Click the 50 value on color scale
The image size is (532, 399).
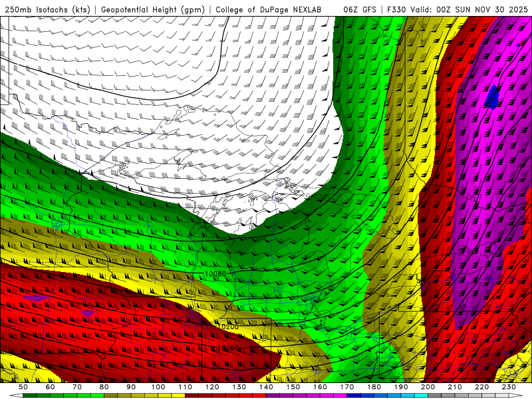coord(23,387)
